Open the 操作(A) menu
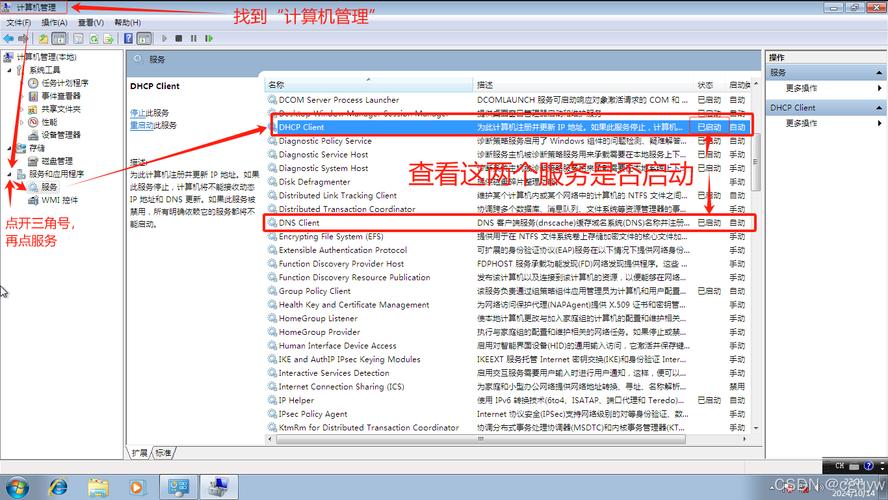This screenshot has height=500, width=888. click(x=54, y=22)
